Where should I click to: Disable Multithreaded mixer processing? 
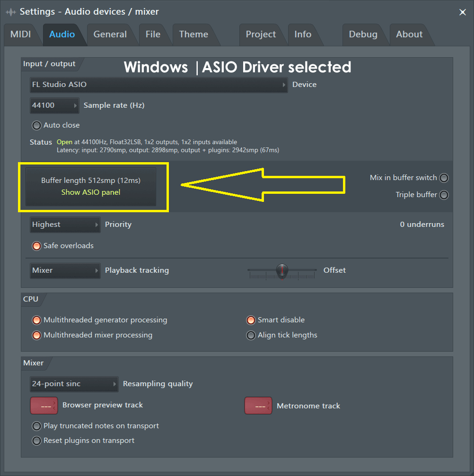pyautogui.click(x=36, y=335)
